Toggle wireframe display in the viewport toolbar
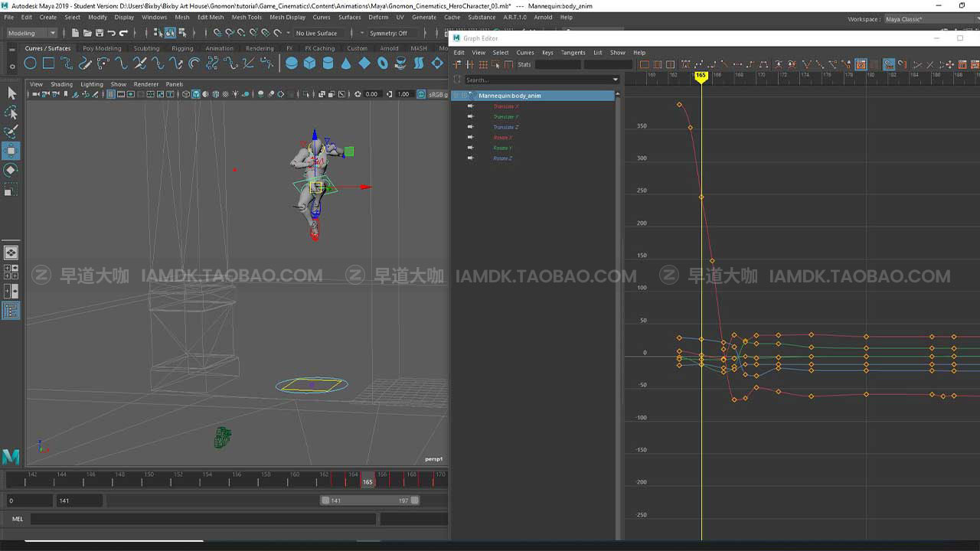 click(186, 94)
